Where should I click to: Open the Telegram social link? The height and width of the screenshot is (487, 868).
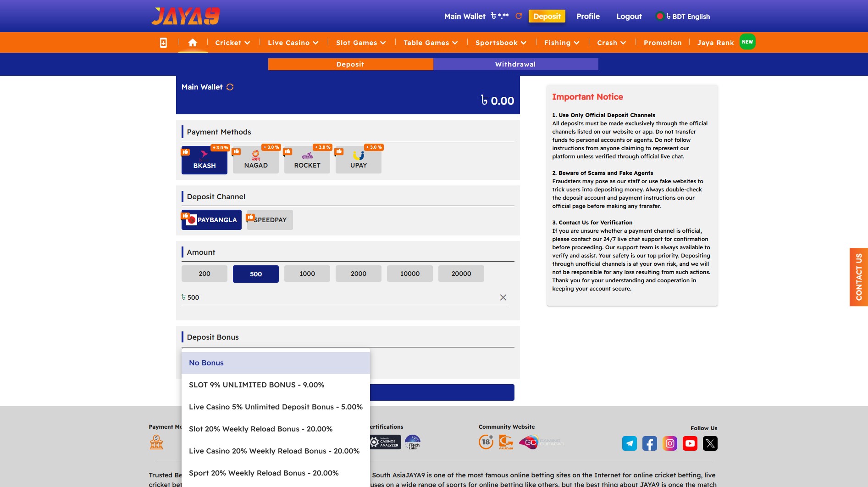[630, 443]
